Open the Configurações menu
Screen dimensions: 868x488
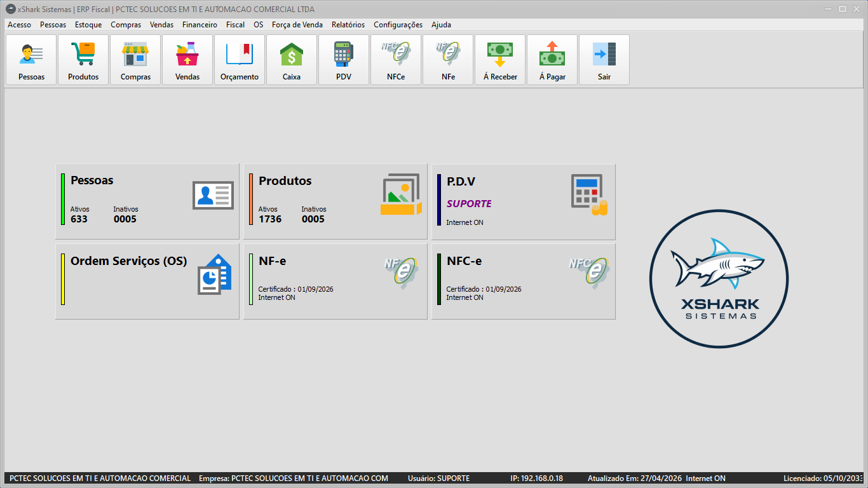click(398, 25)
